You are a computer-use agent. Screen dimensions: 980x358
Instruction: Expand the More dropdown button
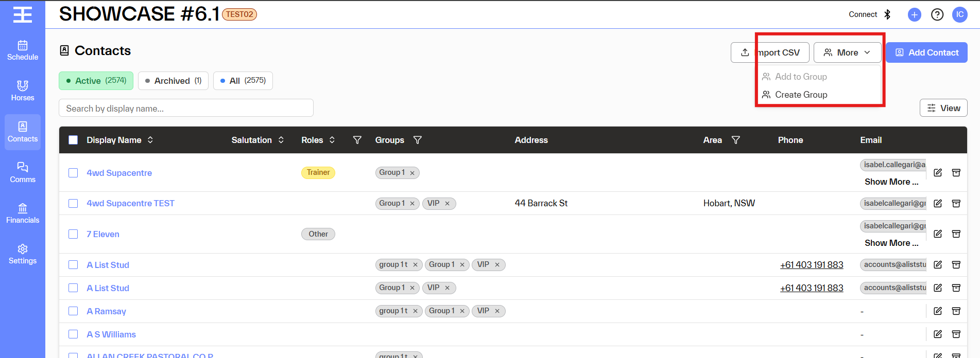(x=847, y=52)
